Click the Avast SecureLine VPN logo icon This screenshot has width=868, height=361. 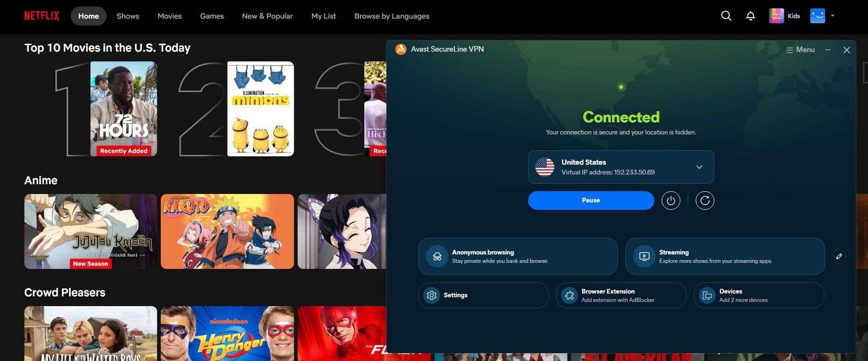click(400, 49)
